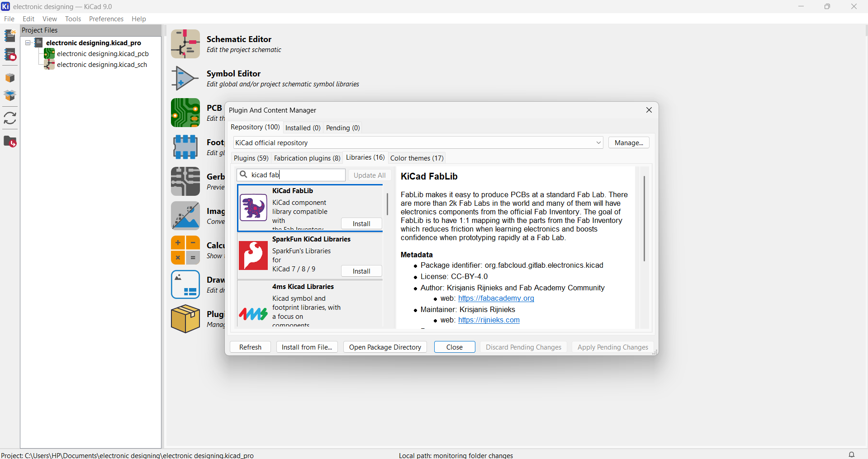Select the Plugins (59) tab
The image size is (868, 459).
coord(251,158)
